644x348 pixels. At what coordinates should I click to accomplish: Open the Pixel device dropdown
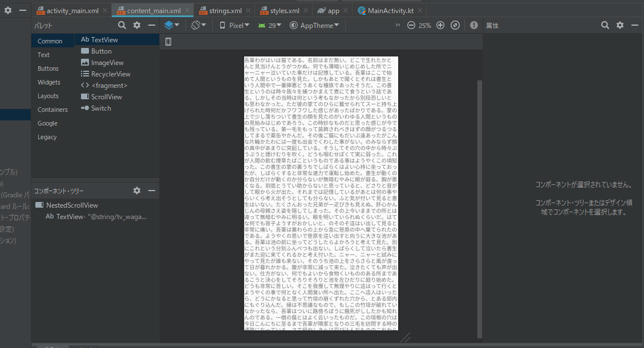coord(234,26)
